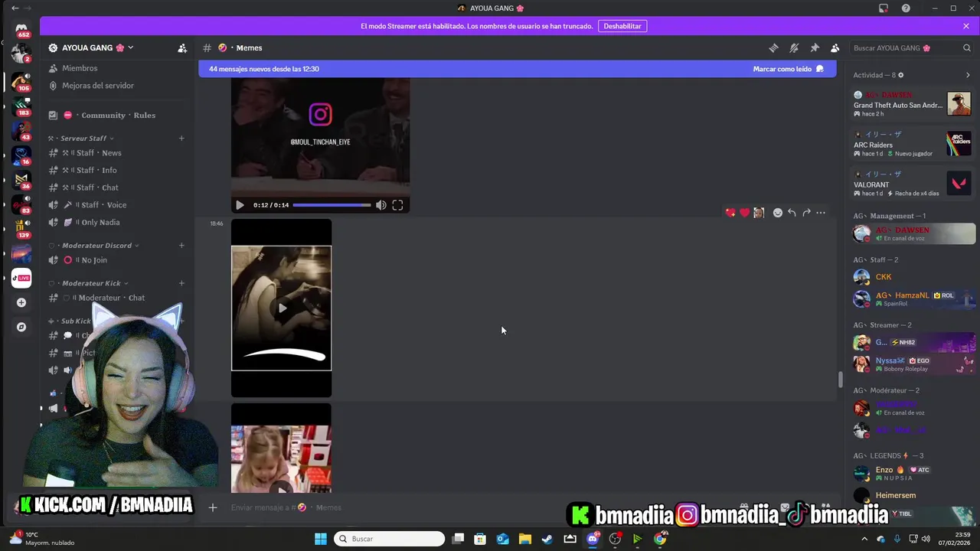Open the Community Rules channel
The width and height of the screenshot is (980, 551).
coord(118,115)
